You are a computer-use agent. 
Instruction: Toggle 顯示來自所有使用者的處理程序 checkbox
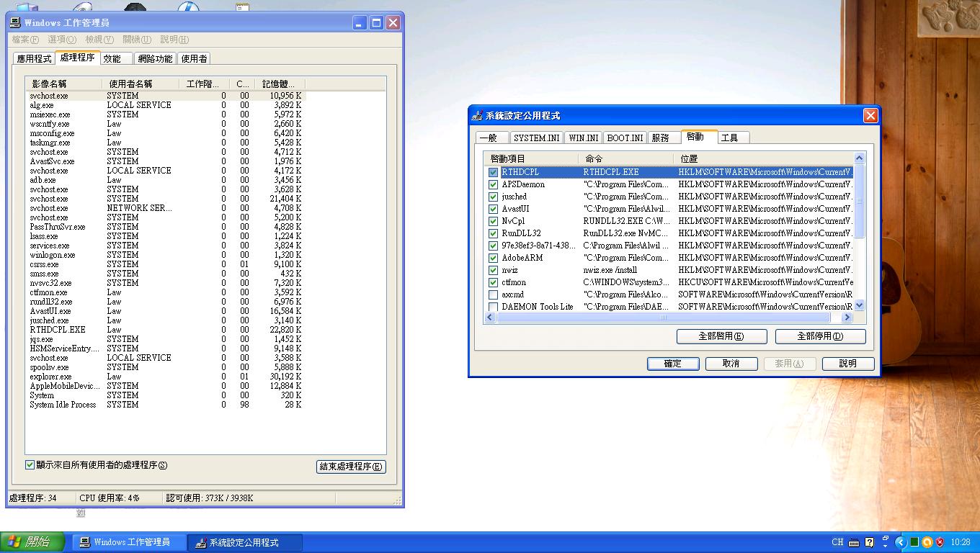(x=30, y=465)
